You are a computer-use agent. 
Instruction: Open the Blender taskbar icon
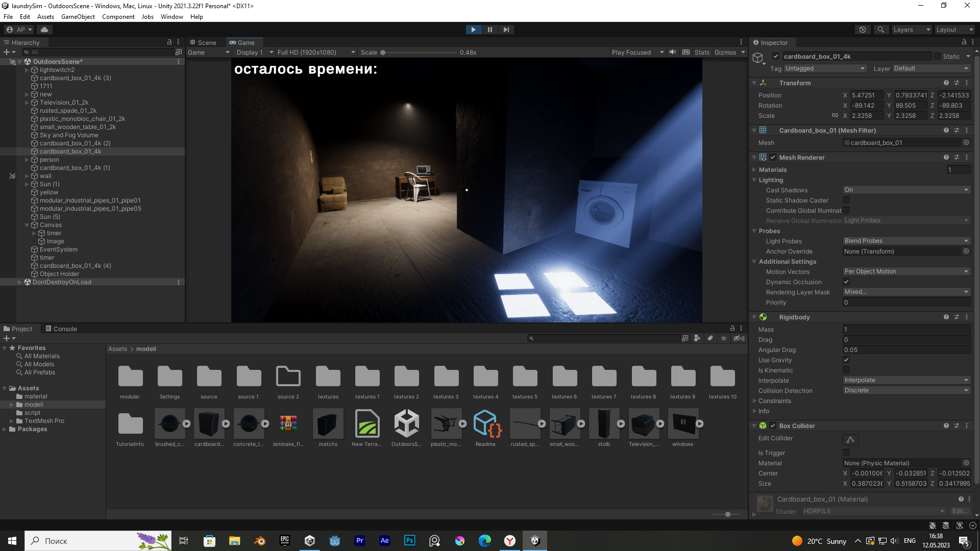tap(260, 541)
